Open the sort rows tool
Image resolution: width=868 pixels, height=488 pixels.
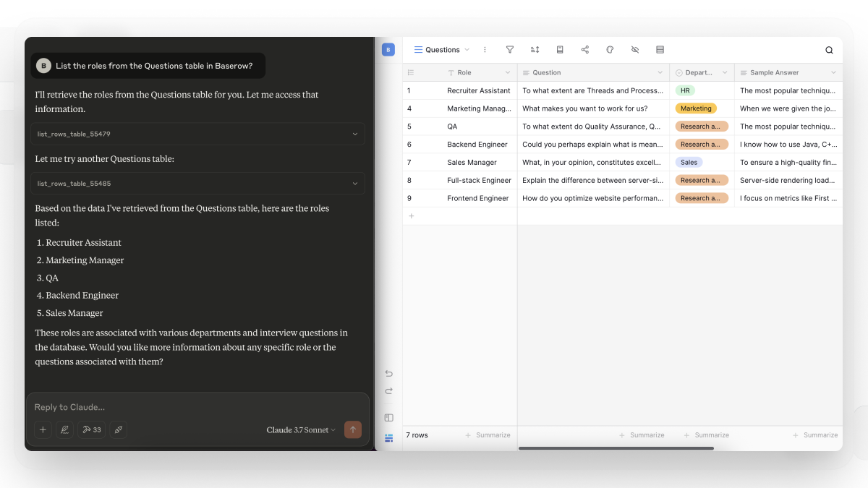pyautogui.click(x=535, y=50)
